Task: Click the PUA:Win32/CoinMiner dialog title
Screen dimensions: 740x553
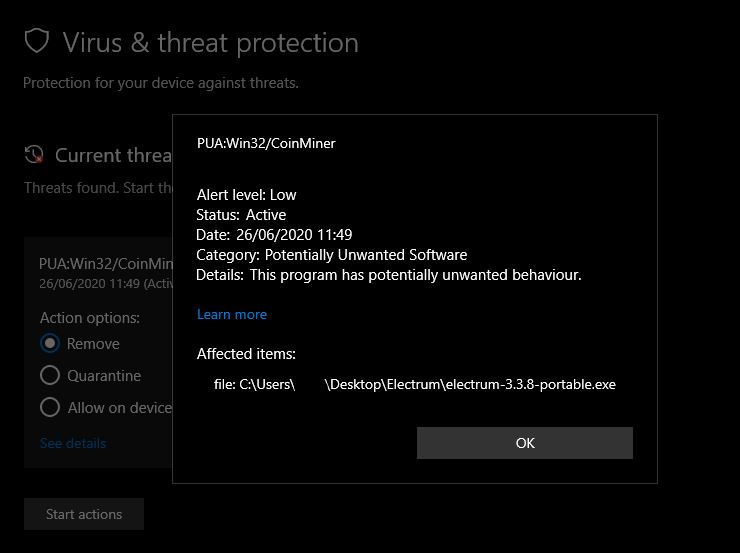Action: 266,143
